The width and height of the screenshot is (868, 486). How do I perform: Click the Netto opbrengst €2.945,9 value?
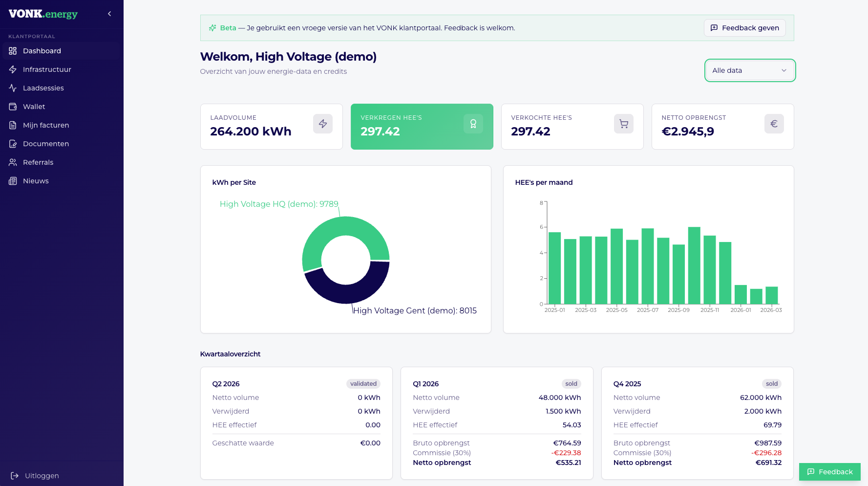pyautogui.click(x=688, y=132)
